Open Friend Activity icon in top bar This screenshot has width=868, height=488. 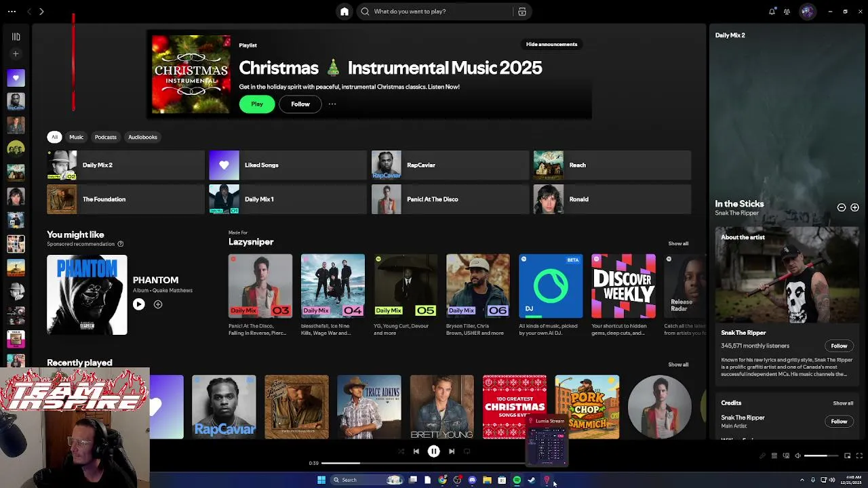[787, 12]
